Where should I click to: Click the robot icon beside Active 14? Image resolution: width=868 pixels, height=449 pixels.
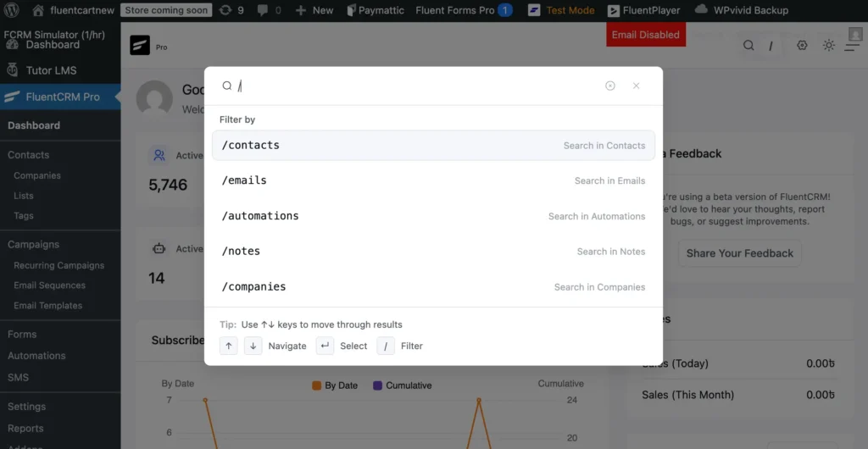(x=159, y=249)
